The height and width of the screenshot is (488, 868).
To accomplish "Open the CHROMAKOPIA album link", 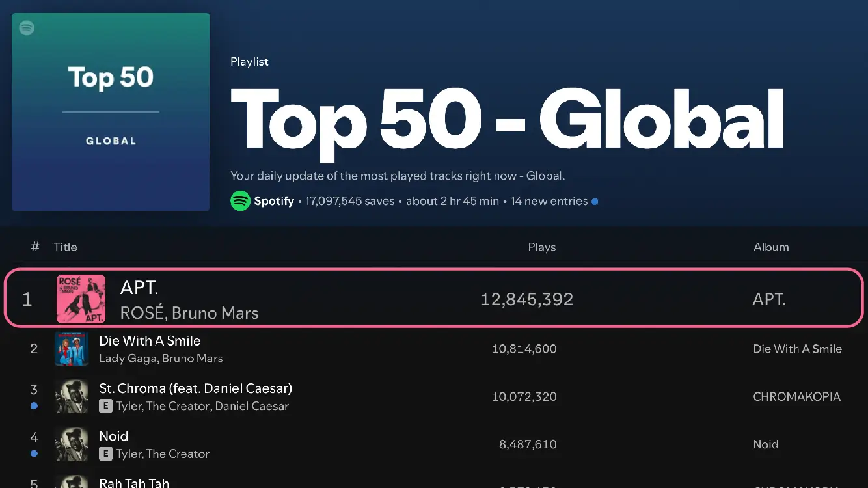I will (x=797, y=397).
